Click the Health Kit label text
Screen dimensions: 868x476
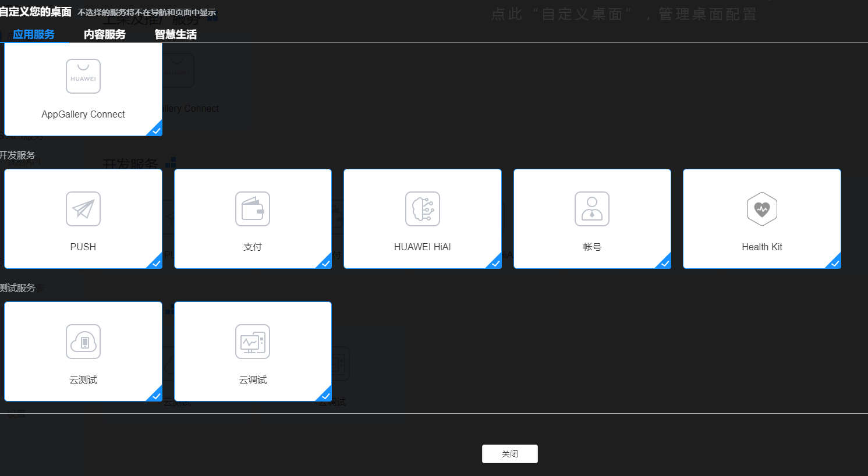pos(762,247)
